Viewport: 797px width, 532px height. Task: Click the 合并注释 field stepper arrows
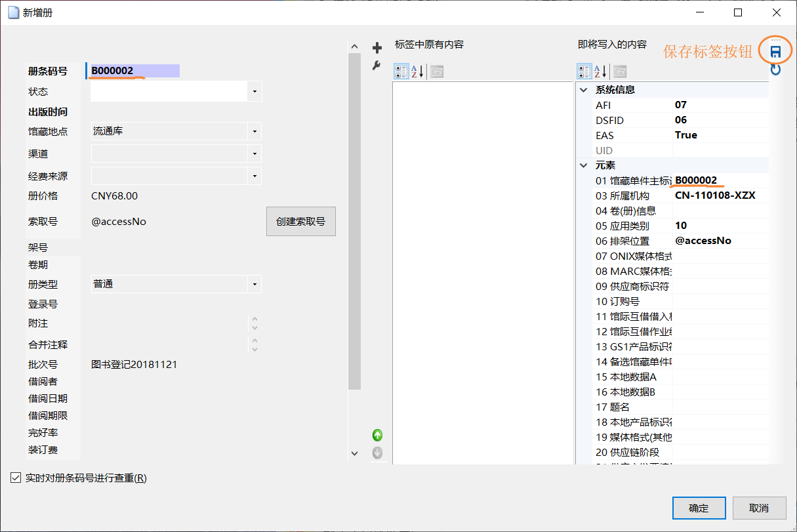[x=255, y=344]
